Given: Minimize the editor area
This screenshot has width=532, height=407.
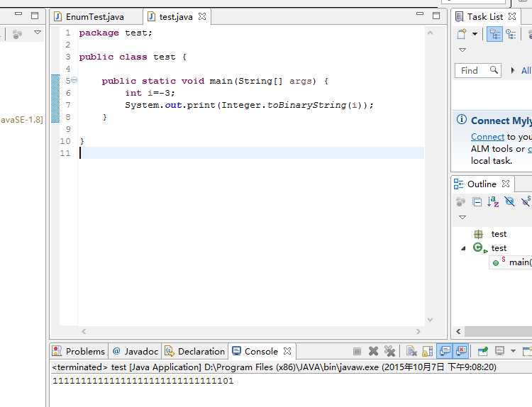Looking at the screenshot, I should tap(420, 14).
